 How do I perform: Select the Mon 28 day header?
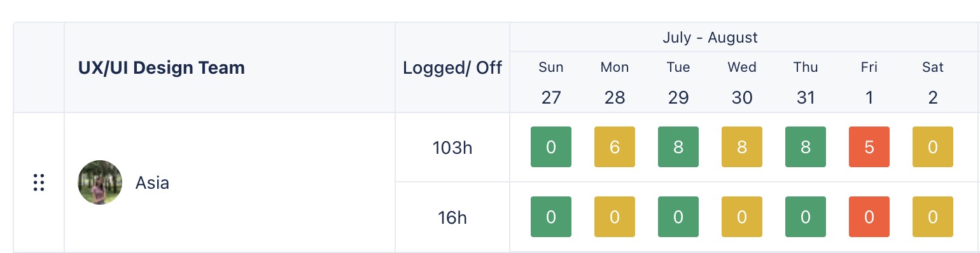615,82
